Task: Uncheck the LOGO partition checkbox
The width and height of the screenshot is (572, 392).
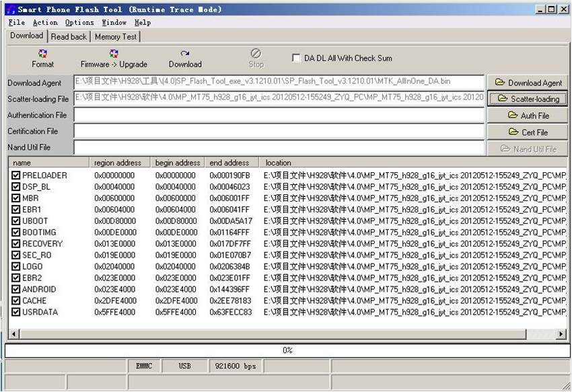Action: click(15, 266)
